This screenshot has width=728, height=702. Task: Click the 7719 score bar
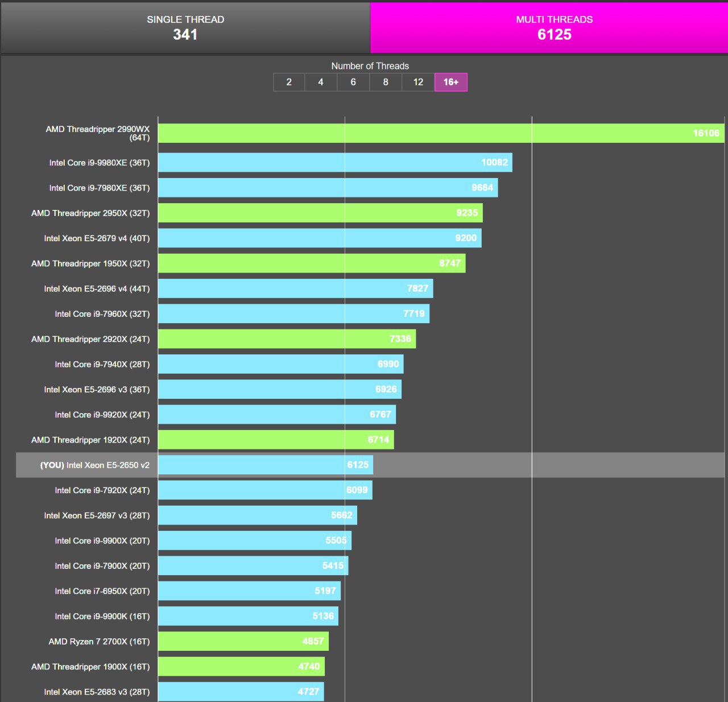click(x=293, y=313)
